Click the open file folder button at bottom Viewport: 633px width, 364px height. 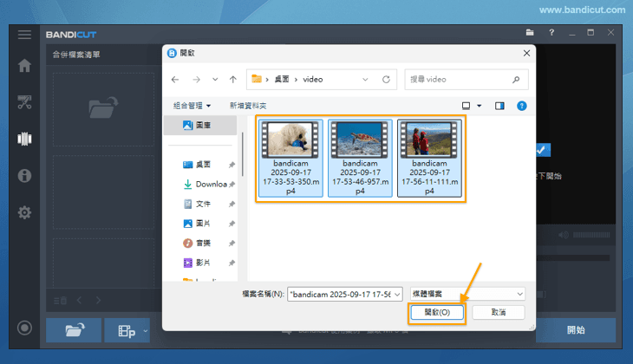72,330
